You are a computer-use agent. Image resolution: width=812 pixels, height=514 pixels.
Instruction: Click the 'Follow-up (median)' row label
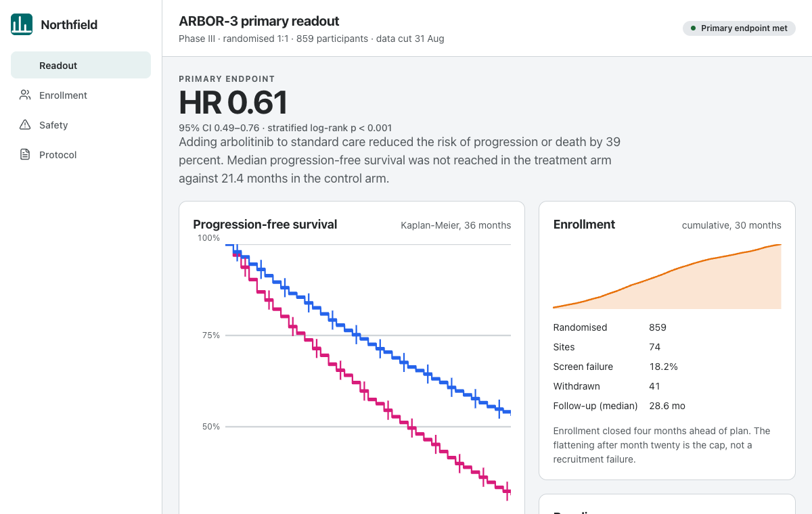pos(595,406)
